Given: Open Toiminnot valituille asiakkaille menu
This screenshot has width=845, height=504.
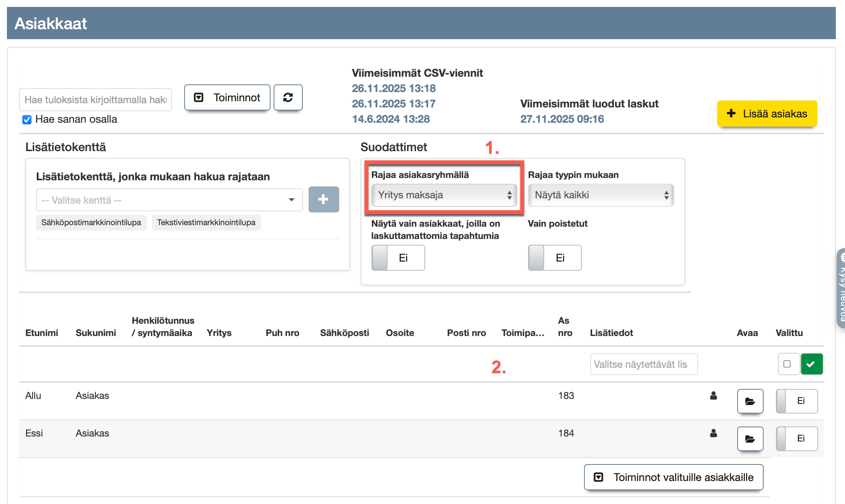Looking at the screenshot, I should click(673, 477).
